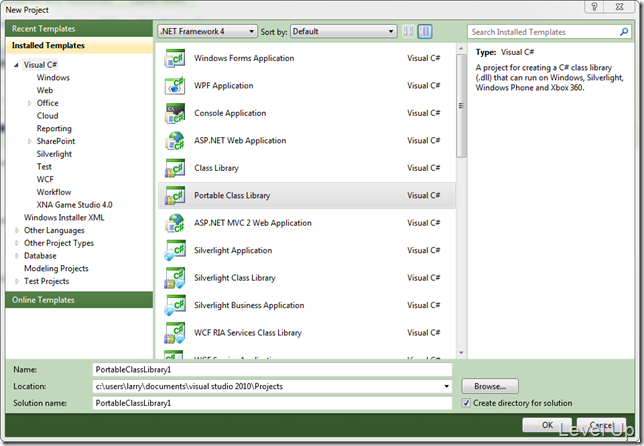644x446 pixels.
Task: Switch to small icons view
Action: (x=409, y=31)
